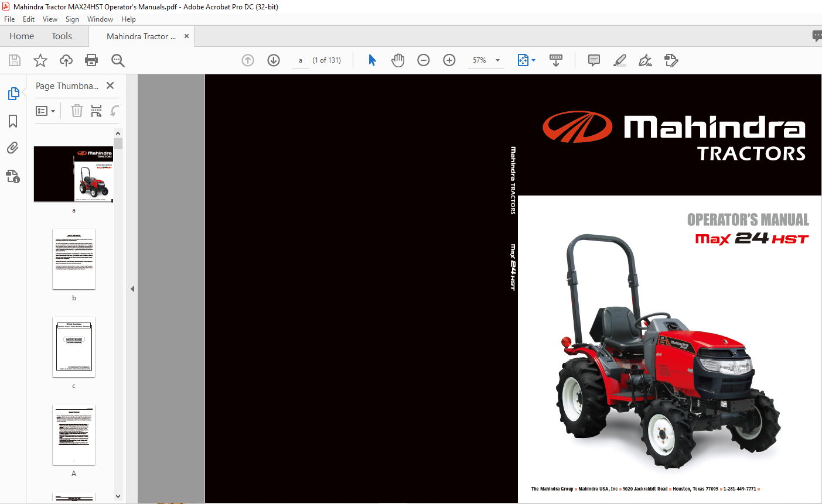Open the View menu

[50, 19]
